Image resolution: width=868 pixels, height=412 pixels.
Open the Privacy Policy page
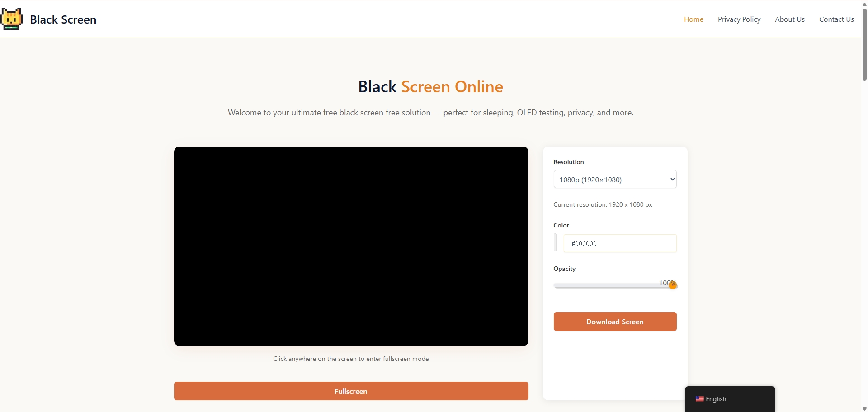pyautogui.click(x=739, y=19)
